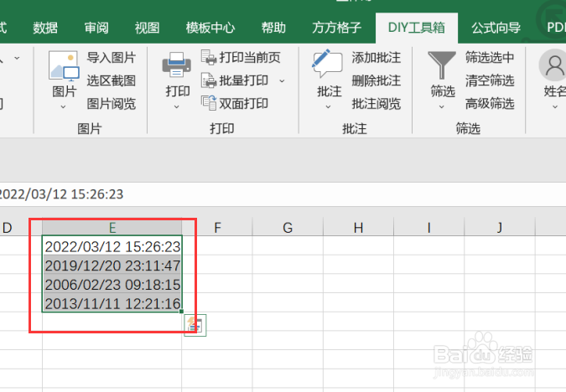Switch to the 视图 tab
The image size is (566, 392).
coord(148,28)
